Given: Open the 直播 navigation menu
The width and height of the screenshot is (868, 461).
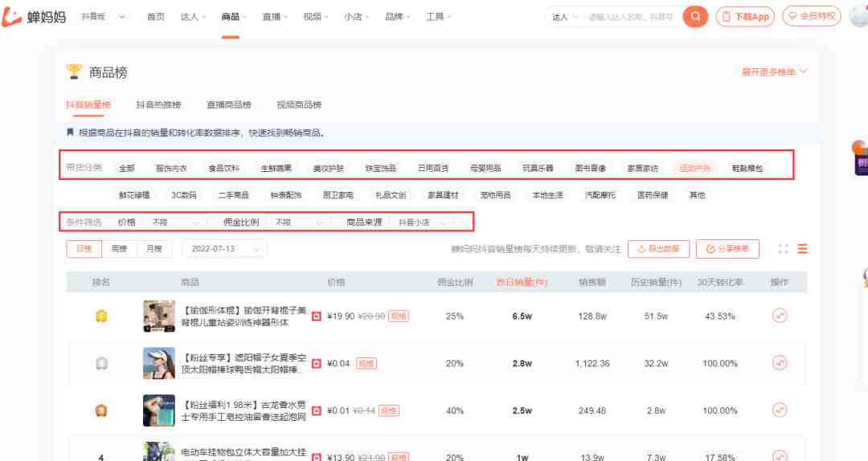Looking at the screenshot, I should coord(274,17).
